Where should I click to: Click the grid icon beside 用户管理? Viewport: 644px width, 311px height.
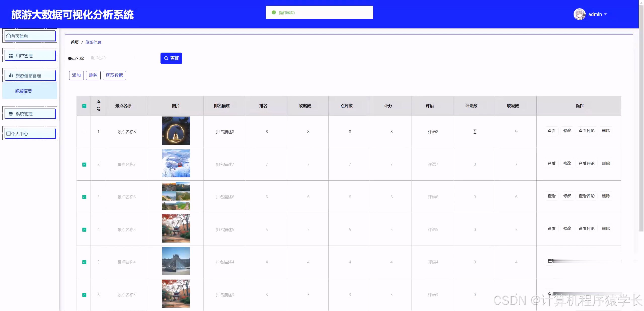coord(11,56)
